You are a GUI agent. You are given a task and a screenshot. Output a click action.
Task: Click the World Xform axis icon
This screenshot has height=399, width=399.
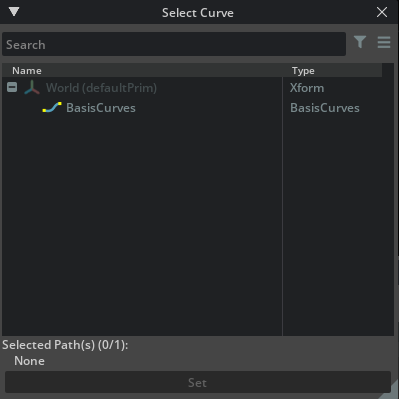click(x=32, y=88)
